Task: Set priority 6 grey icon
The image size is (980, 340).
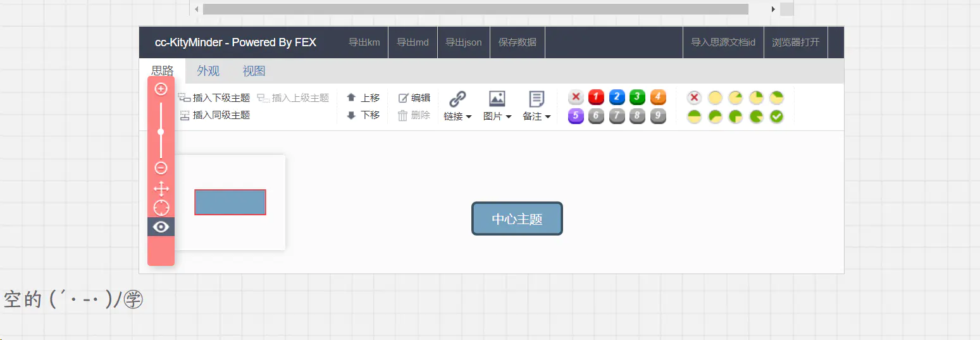Action: pos(596,116)
